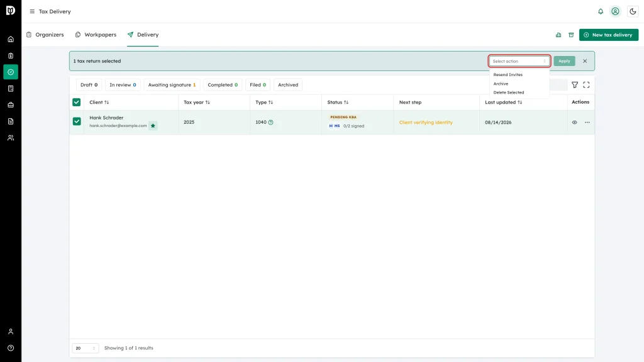The image size is (644, 362).
Task: Open the calculator-like sidebar icon
Action: point(11,89)
